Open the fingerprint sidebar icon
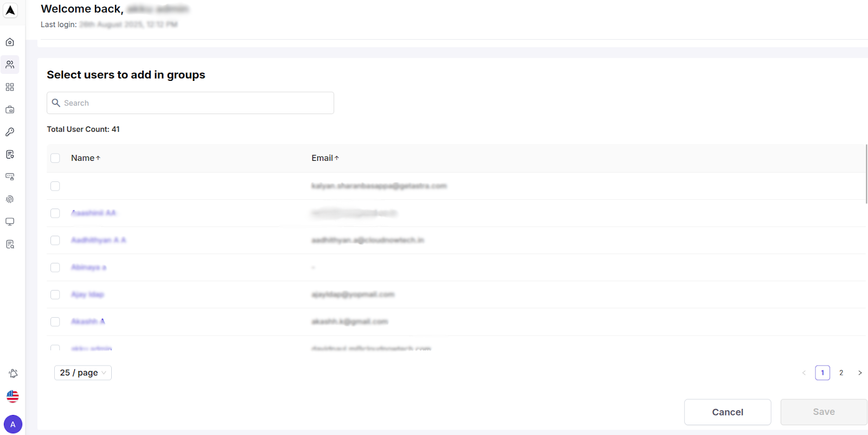868x435 pixels. click(x=10, y=199)
